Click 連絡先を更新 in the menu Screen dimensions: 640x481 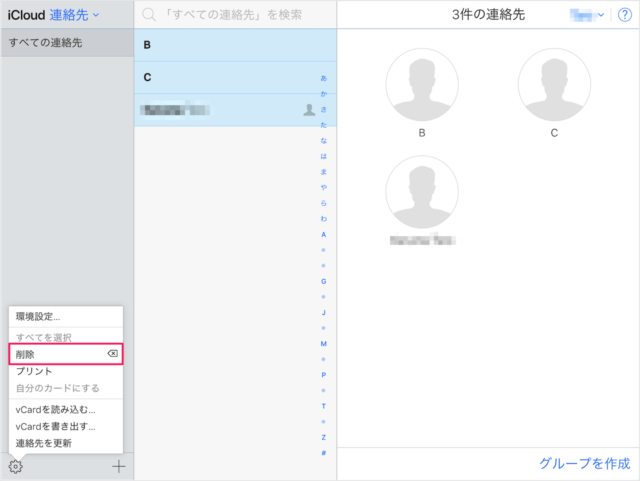tap(44, 442)
